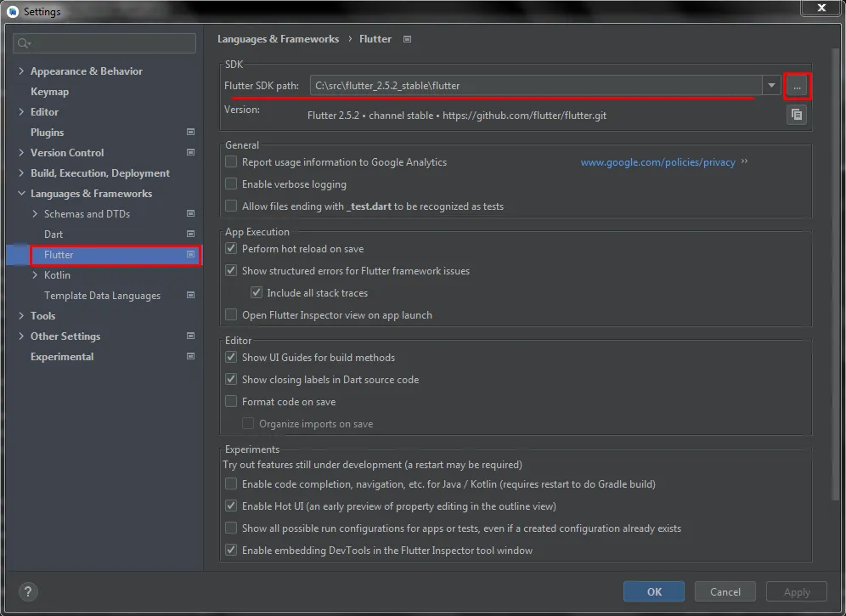
Task: Expand Version Control node arrow
Action: 21,152
